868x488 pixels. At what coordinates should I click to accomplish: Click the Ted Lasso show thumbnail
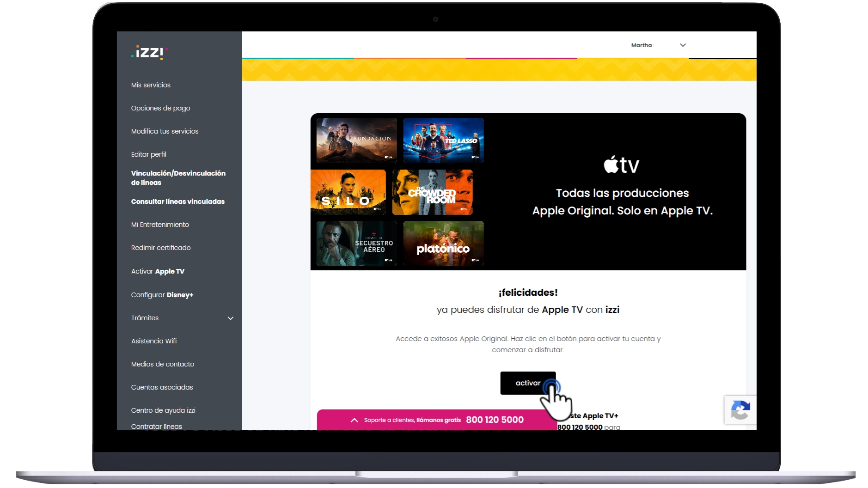coord(443,140)
